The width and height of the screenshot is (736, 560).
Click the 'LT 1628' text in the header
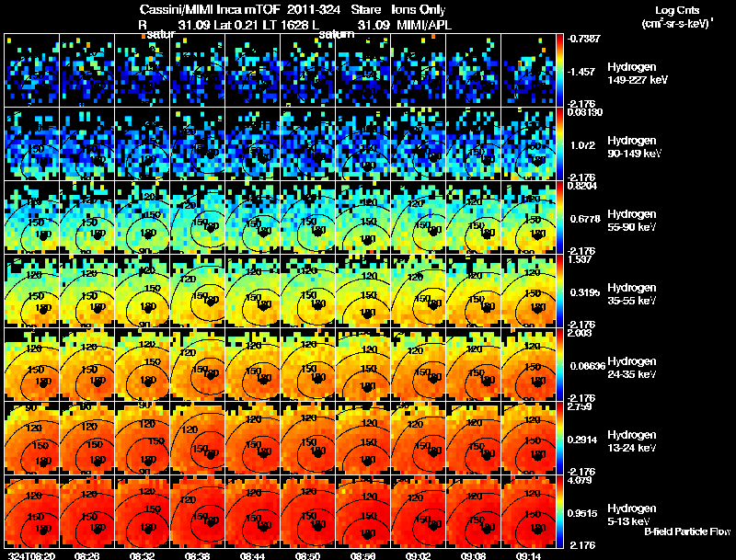click(x=285, y=25)
